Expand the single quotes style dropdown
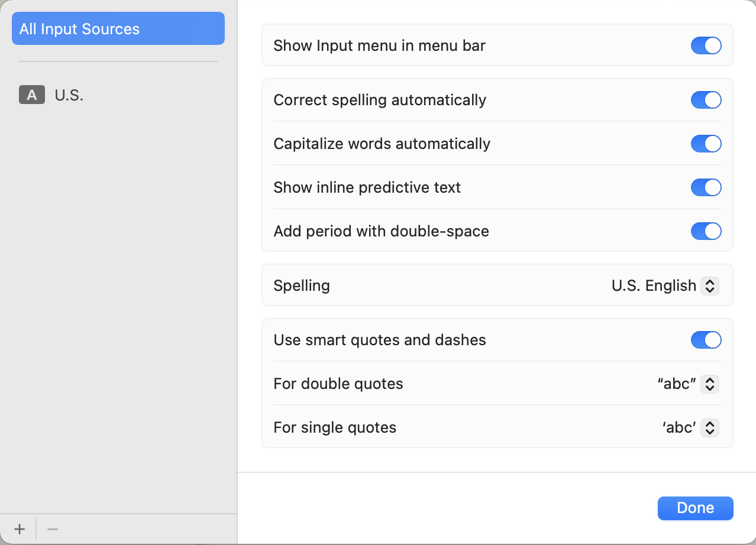Viewport: 756px width, 545px height. click(x=709, y=428)
